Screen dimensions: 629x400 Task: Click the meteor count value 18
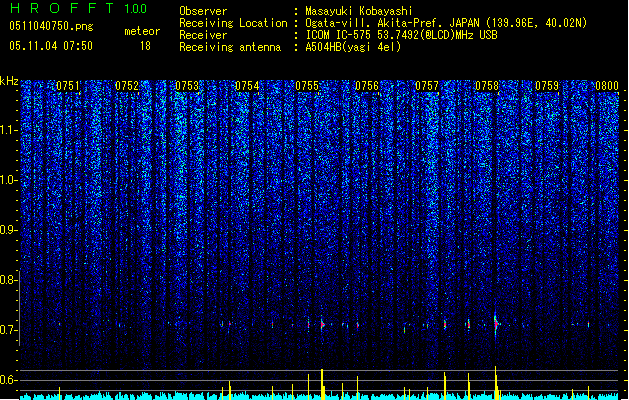click(x=145, y=46)
